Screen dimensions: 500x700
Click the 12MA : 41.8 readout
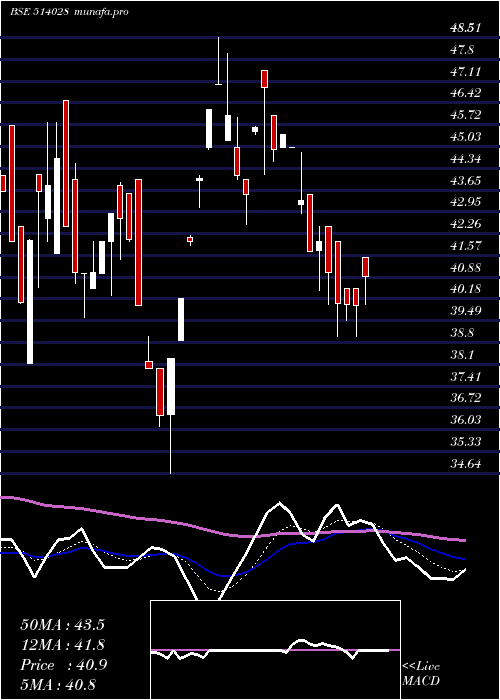[x=62, y=645]
